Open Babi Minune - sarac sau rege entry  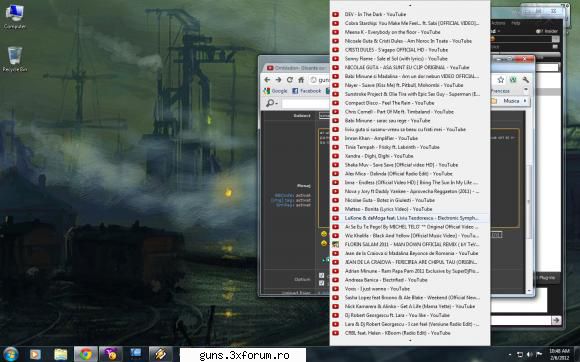pyautogui.click(x=410, y=121)
